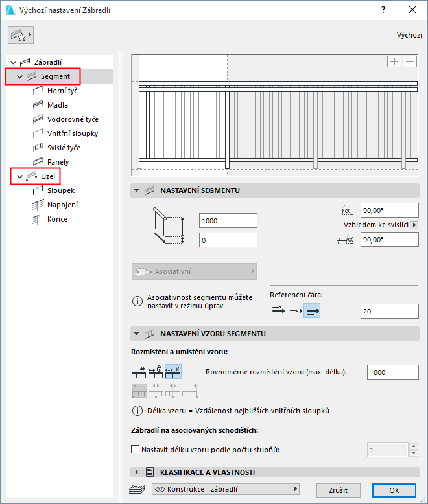Confirm with the OK button
Viewport: 428px width, 504px height.
click(x=394, y=490)
